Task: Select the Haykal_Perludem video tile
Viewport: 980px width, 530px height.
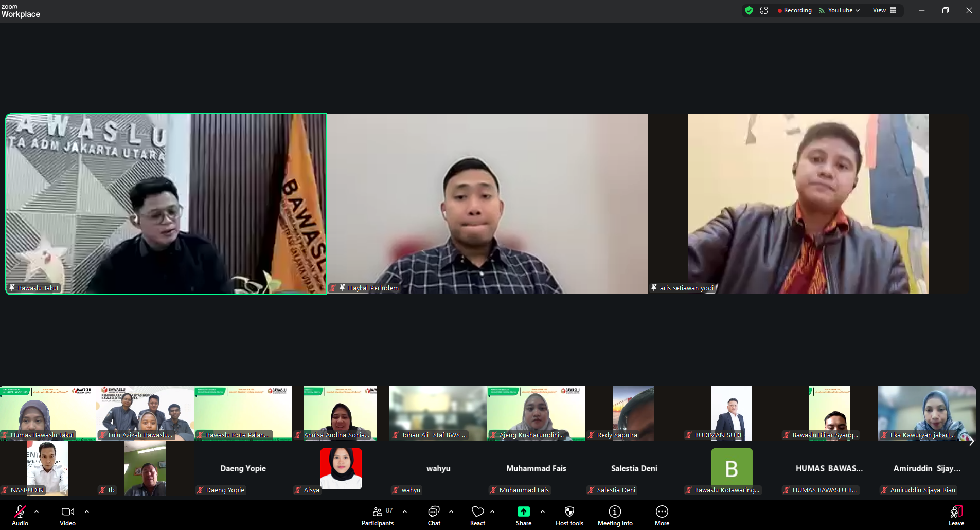Action: pyautogui.click(x=487, y=204)
